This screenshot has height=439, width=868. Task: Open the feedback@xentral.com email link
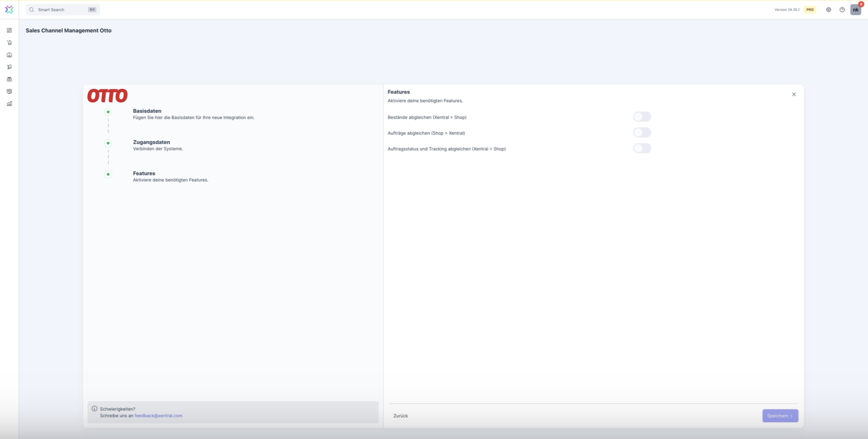[x=158, y=416]
